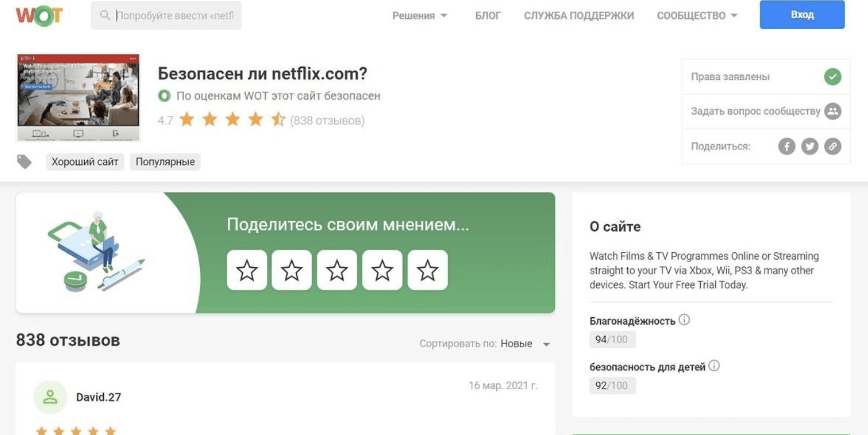The width and height of the screenshot is (868, 435).
Task: Click the WOT logo
Action: pyautogui.click(x=39, y=15)
